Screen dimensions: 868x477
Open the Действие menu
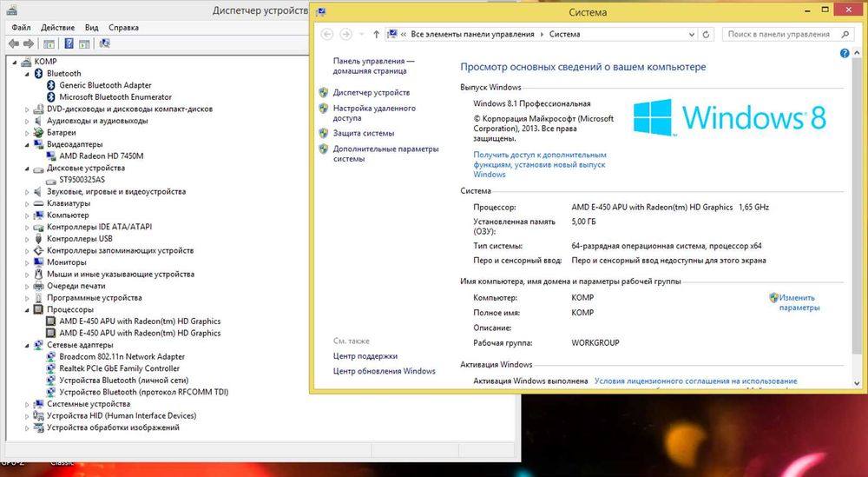[57, 27]
